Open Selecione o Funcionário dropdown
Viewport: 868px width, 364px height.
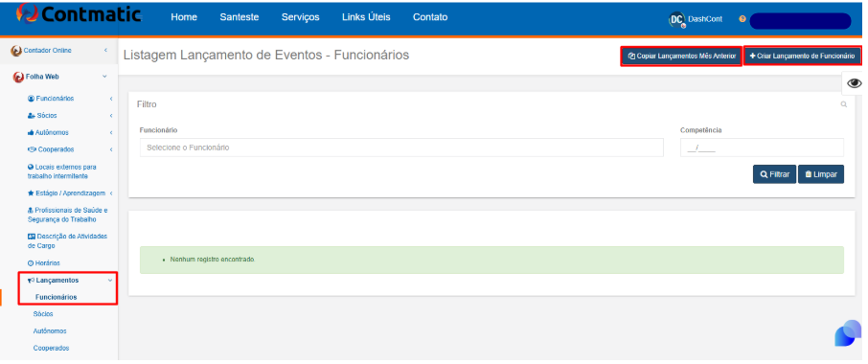coord(401,148)
